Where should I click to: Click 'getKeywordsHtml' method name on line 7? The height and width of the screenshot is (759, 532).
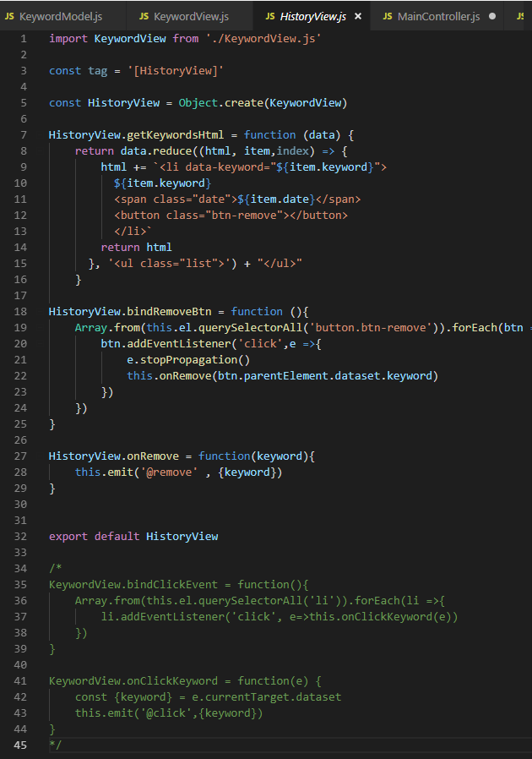click(x=176, y=135)
